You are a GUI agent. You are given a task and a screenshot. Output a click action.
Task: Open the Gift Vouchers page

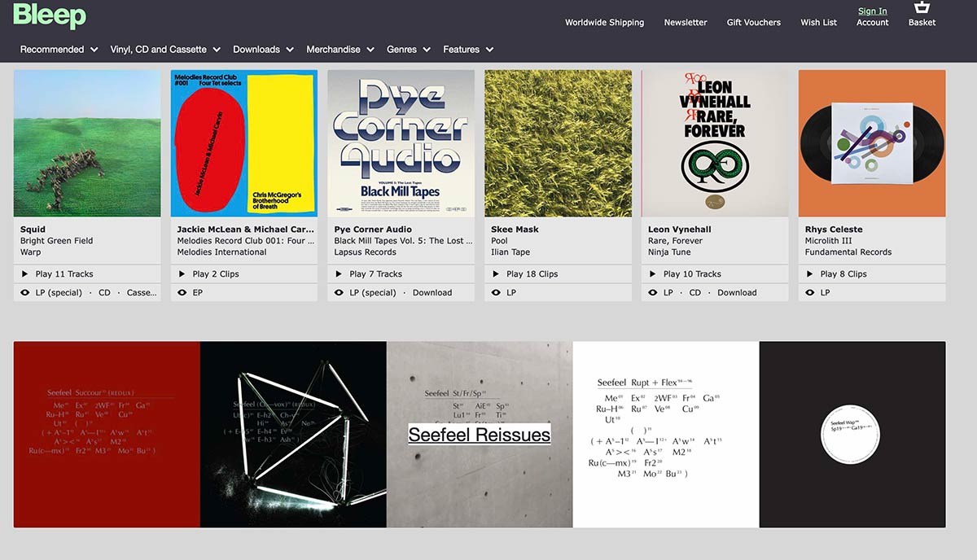click(x=753, y=23)
